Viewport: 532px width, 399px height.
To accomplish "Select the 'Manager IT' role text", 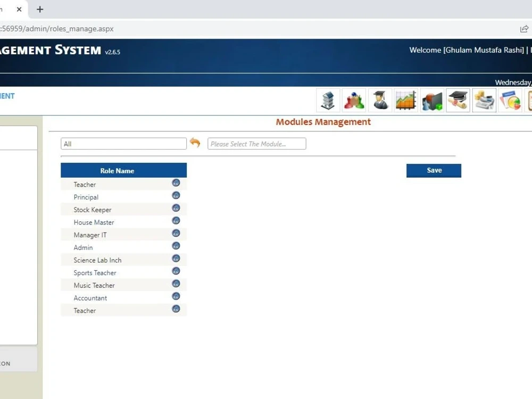I will 90,235.
